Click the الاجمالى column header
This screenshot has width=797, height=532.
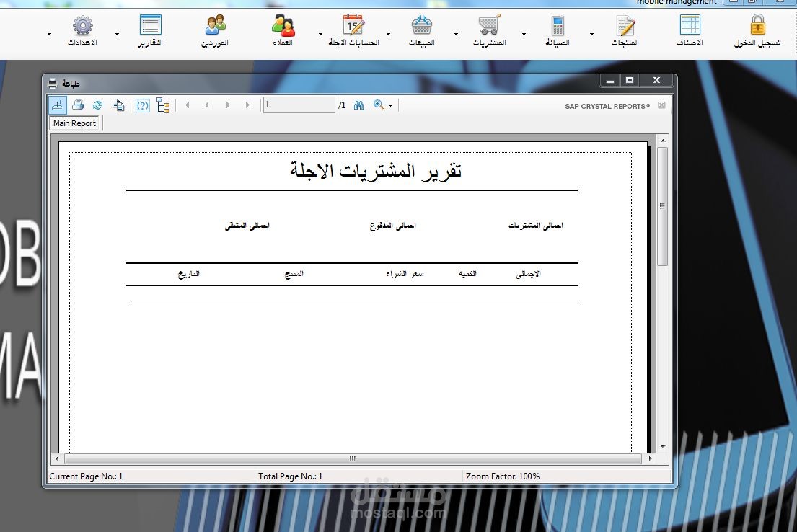529,274
